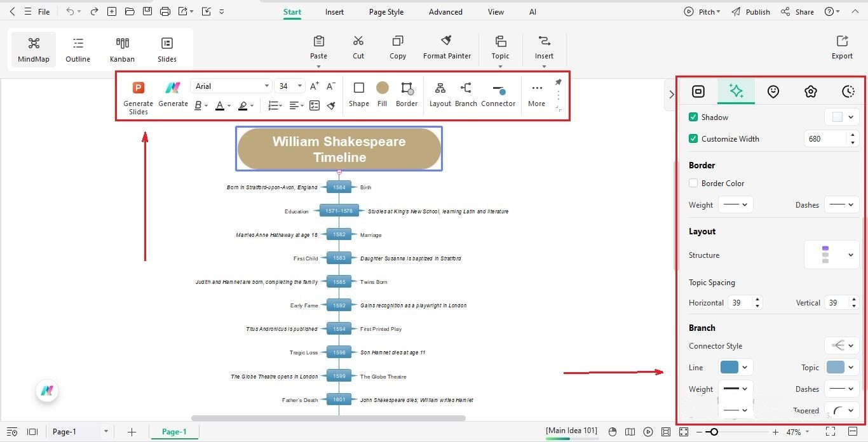The height and width of the screenshot is (442, 868).
Task: Open Border options in floating toolbar
Action: click(407, 94)
